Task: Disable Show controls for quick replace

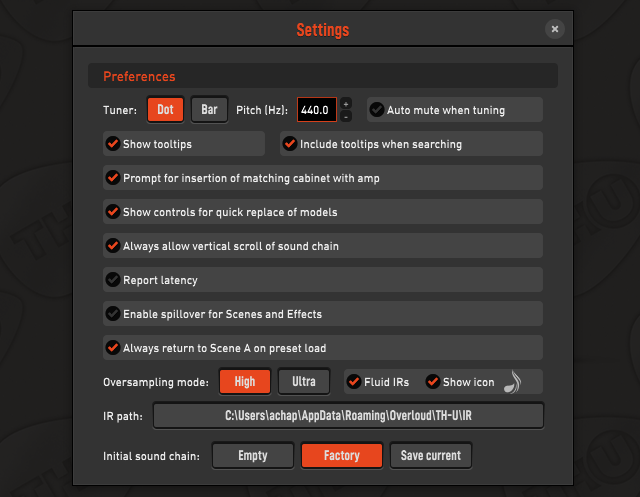Action: (113, 211)
